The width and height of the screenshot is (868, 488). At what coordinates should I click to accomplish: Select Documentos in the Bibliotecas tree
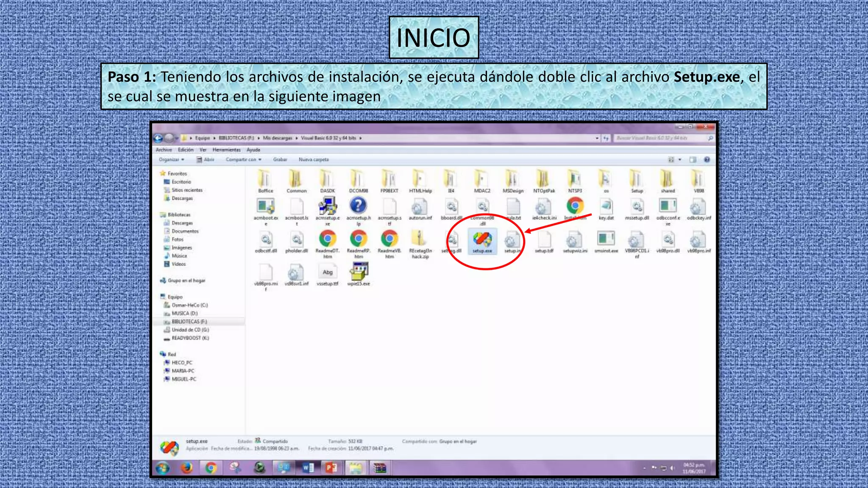(x=185, y=231)
